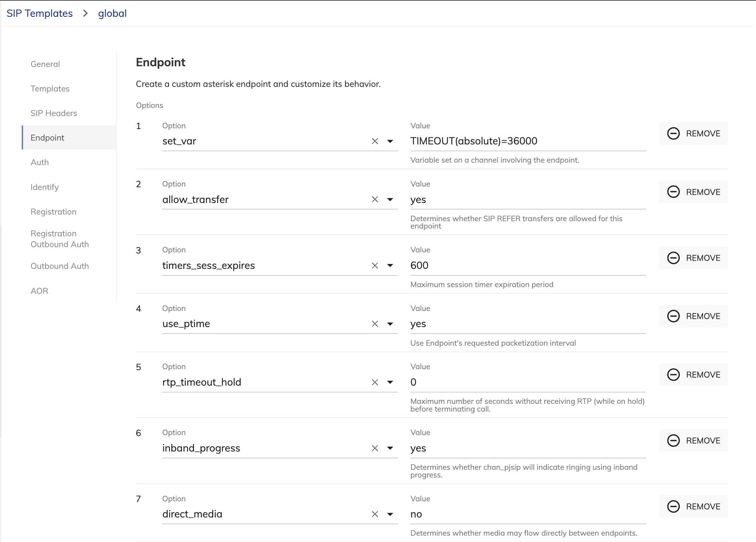Clear the set_var option selection
The width and height of the screenshot is (756, 542).
pos(375,141)
